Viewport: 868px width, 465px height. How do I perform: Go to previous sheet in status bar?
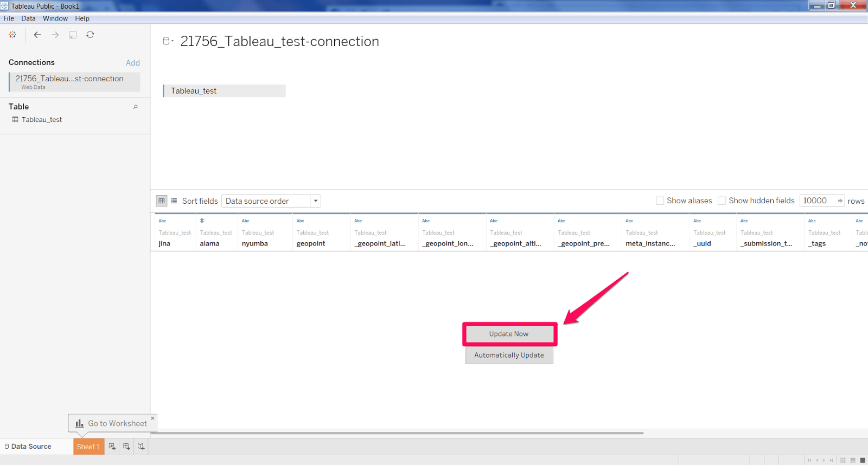coord(817,460)
